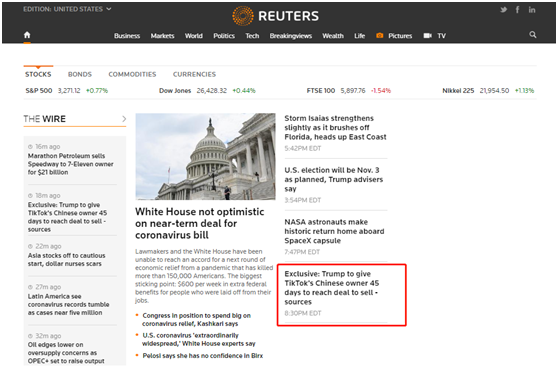Open Reuters LinkedIn icon

[x=532, y=10]
